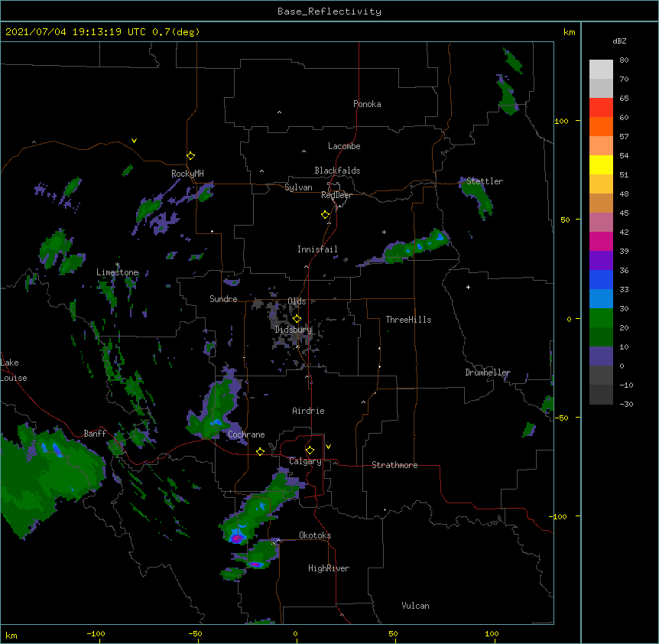Image resolution: width=659 pixels, height=644 pixels.
Task: Click the 50 tick on right vertical axis
Action: pyautogui.click(x=565, y=220)
